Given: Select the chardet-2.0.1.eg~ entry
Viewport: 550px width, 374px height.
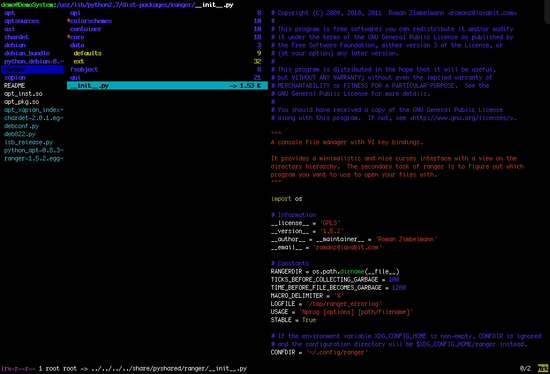Looking at the screenshot, I should tap(34, 118).
